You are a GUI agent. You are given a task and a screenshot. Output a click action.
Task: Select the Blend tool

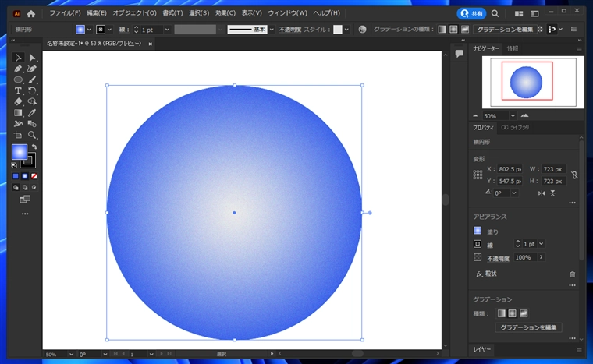tap(32, 124)
